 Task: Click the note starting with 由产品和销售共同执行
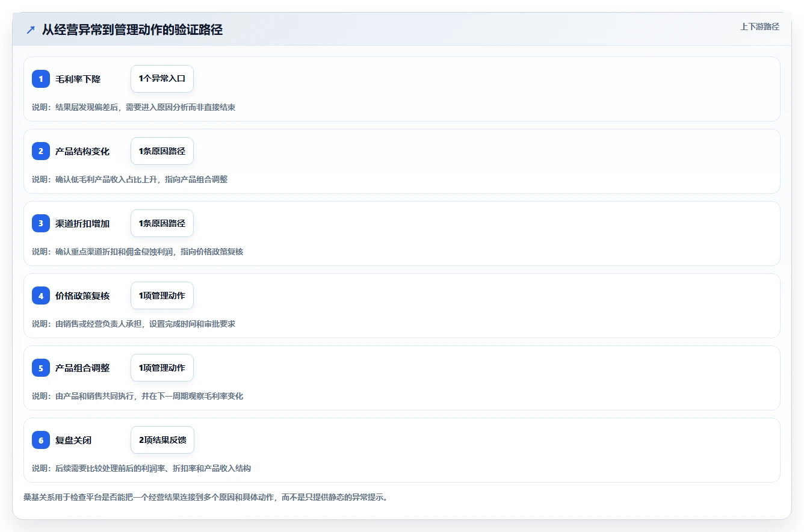(x=138, y=396)
